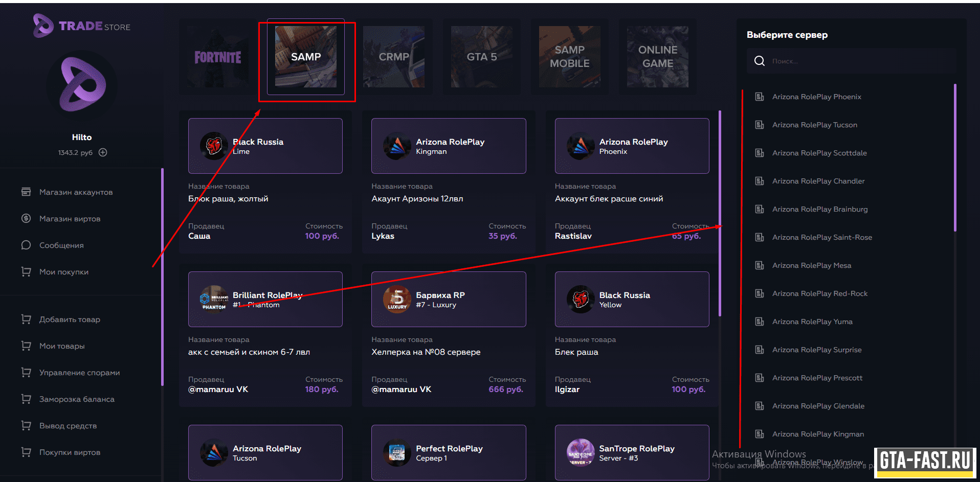Click the chat bubble icon beside Сообщения
The image size is (980, 482).
tap(26, 245)
